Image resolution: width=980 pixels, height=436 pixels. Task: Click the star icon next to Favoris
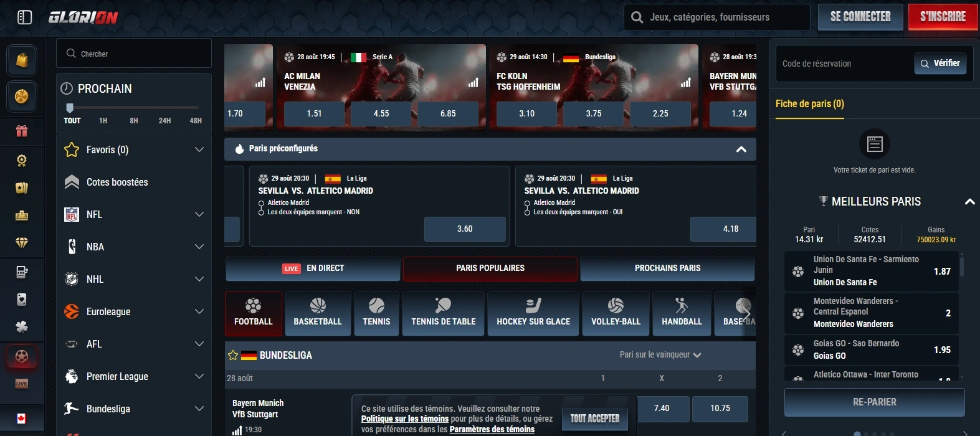pos(72,149)
